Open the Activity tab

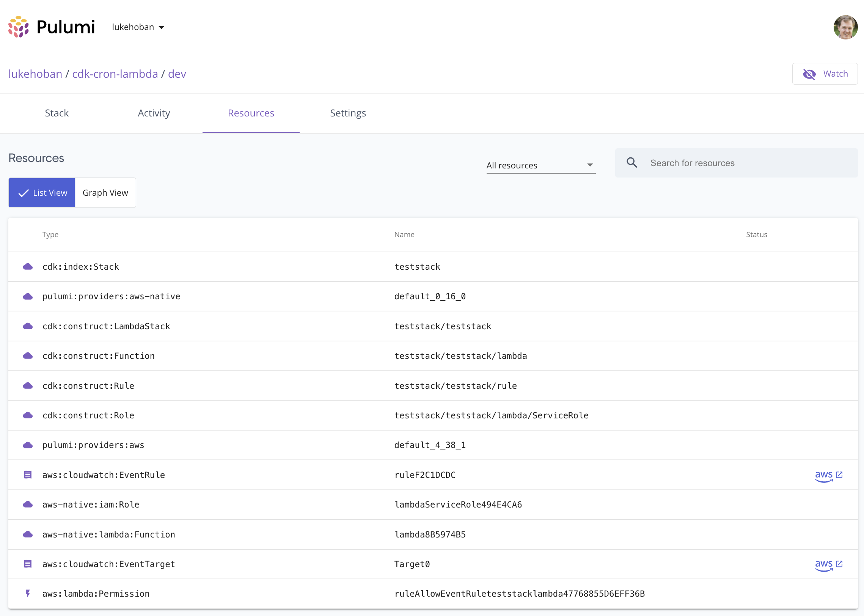click(x=154, y=113)
